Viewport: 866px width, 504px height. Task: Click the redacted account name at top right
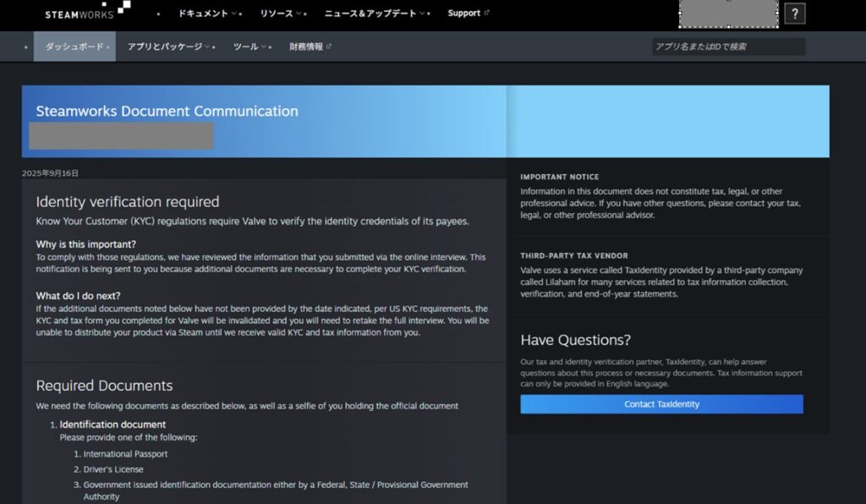(x=727, y=14)
